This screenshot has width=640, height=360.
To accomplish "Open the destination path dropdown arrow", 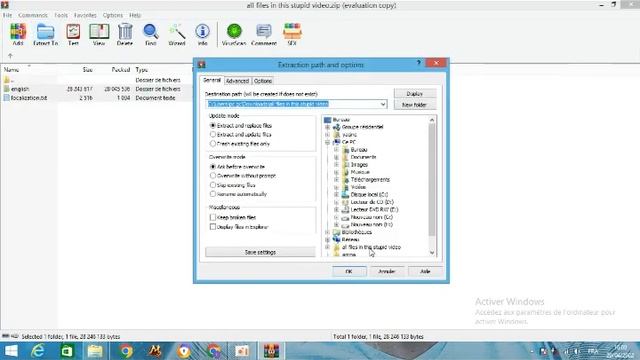I will [x=383, y=104].
